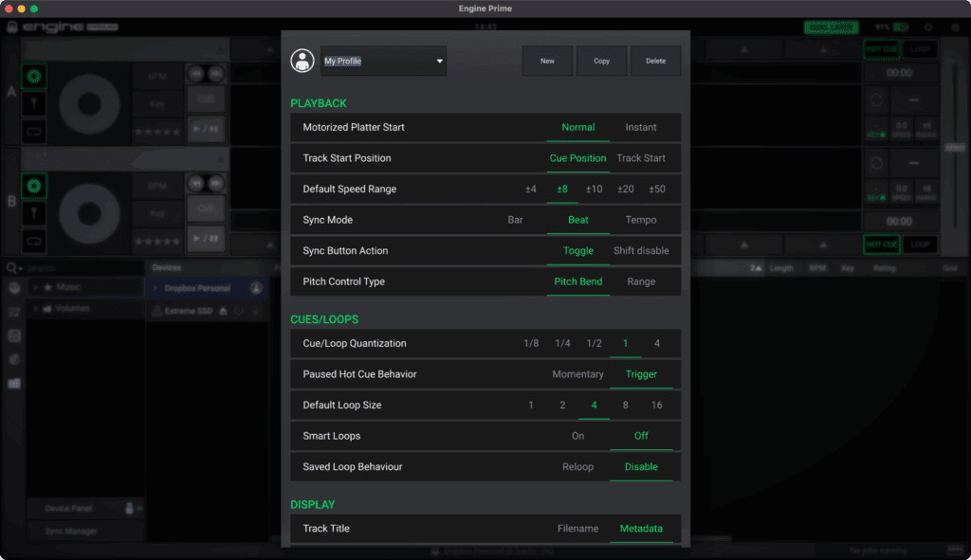Viewport: 971px width, 560px height.
Task: Click Dropbox Personal download icon
Action: pyautogui.click(x=256, y=288)
